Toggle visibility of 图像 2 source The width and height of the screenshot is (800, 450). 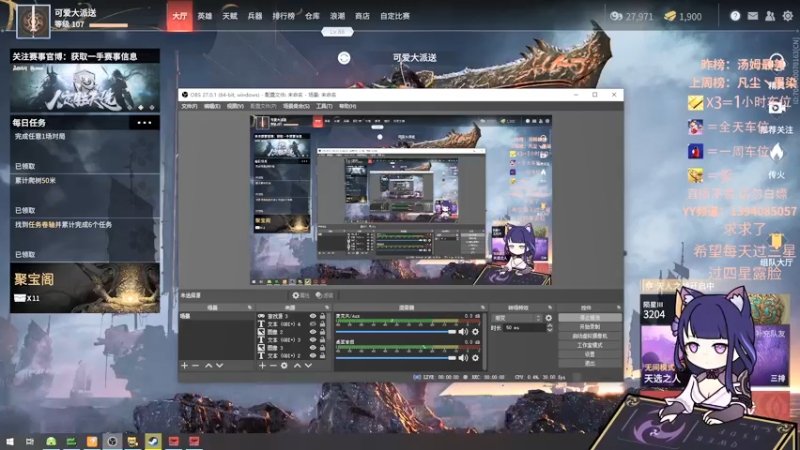pyautogui.click(x=313, y=332)
